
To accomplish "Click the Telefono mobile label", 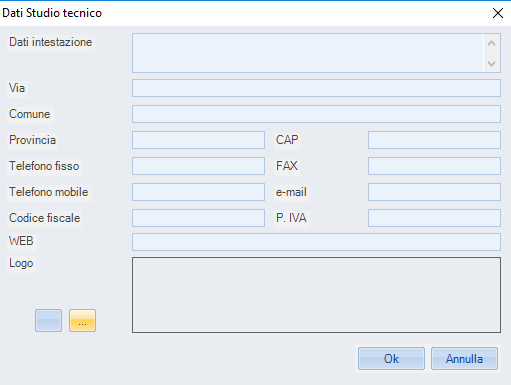I will [x=49, y=192].
